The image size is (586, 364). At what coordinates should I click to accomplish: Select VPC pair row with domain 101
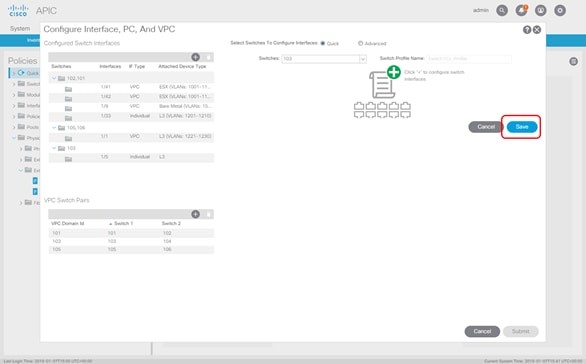coord(131,233)
